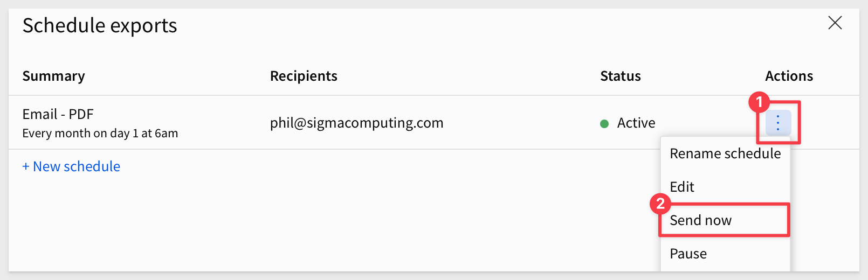Click the red number 1 annotation badge
Image resolution: width=868 pixels, height=280 pixels.
coord(759,101)
